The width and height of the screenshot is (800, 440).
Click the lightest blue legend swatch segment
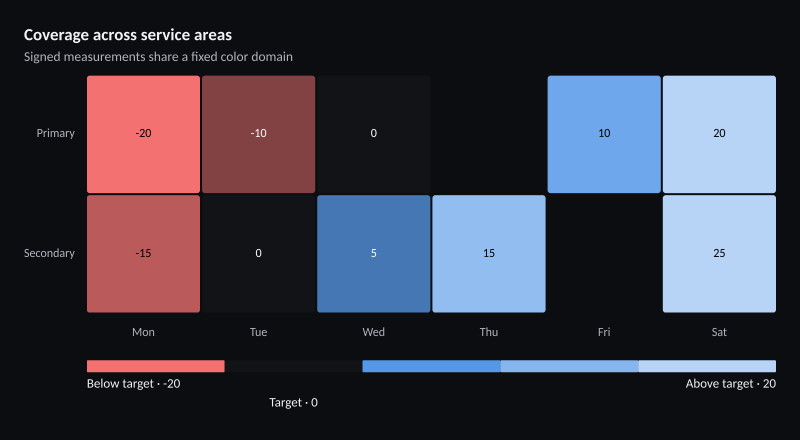tap(707, 366)
